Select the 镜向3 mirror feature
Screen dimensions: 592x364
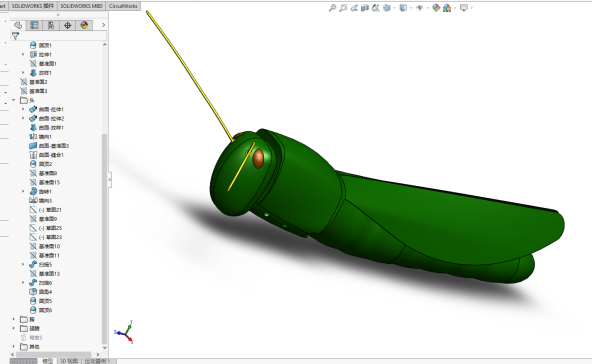pyautogui.click(x=41, y=201)
